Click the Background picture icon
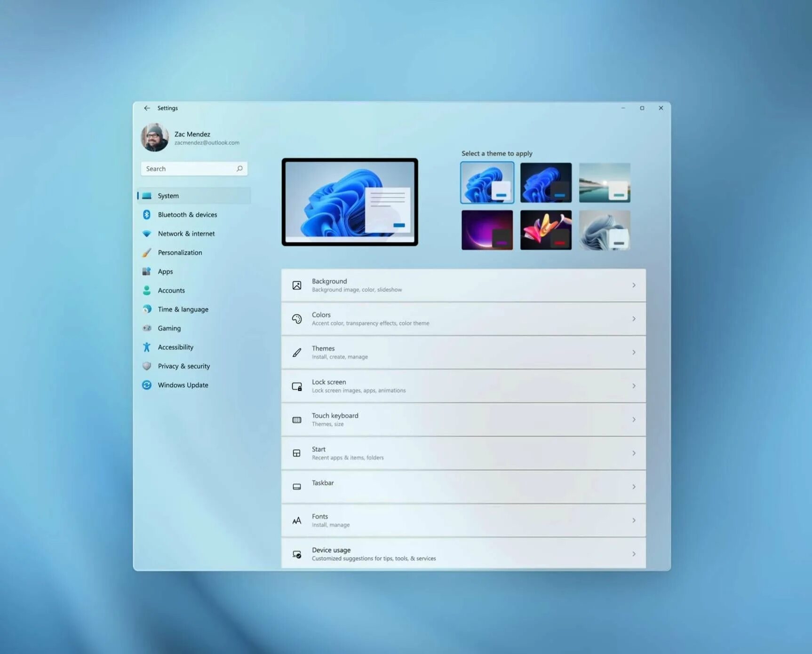 coord(297,285)
